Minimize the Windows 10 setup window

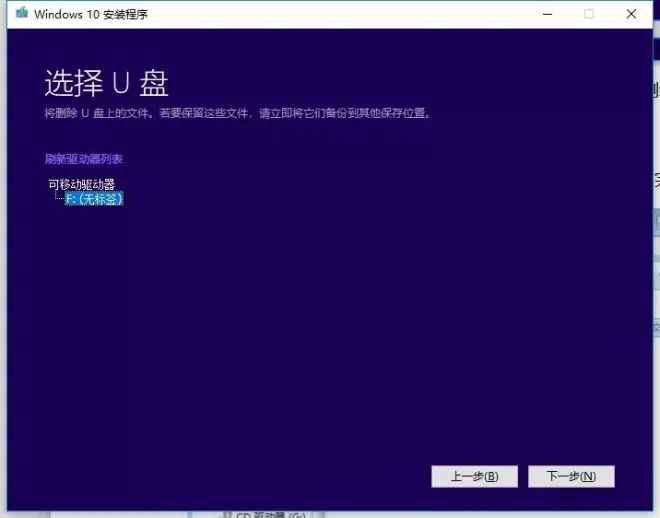pyautogui.click(x=547, y=14)
